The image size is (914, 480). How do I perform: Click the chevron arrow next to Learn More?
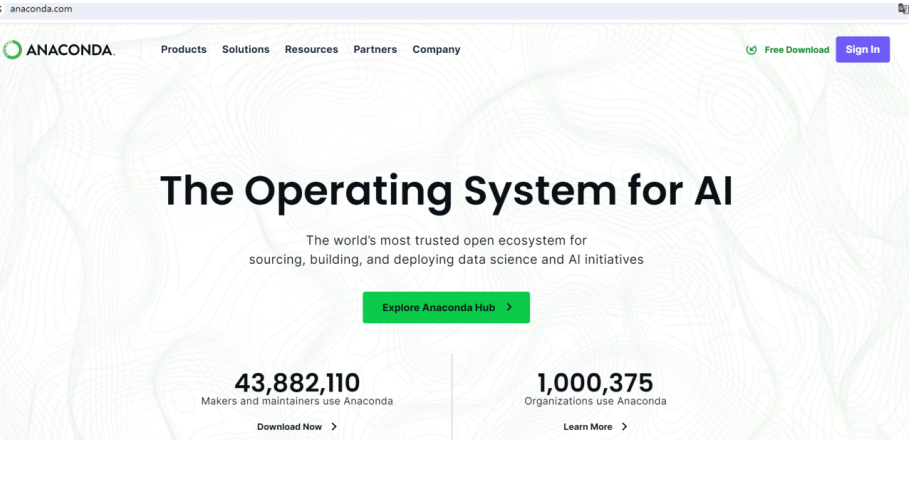click(624, 427)
